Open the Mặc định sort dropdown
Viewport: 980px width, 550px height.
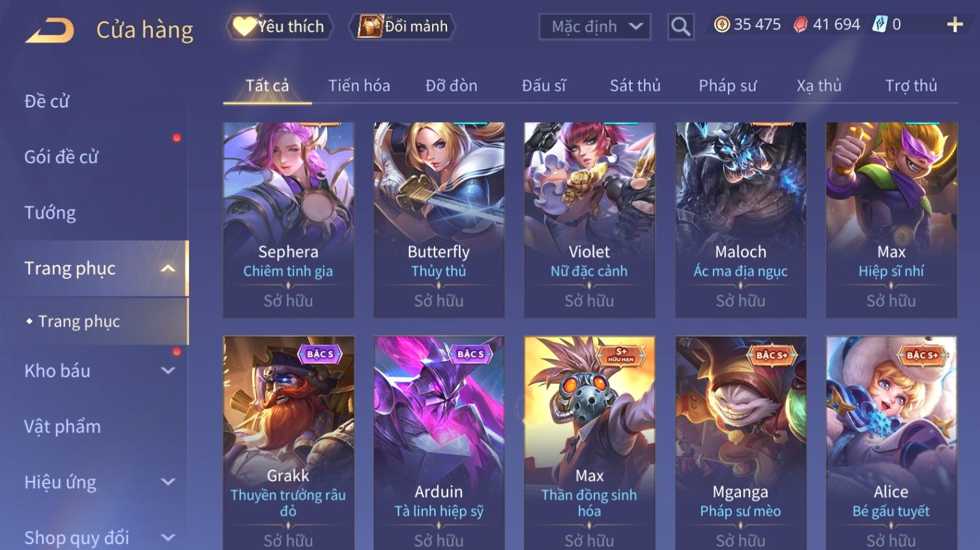click(595, 27)
